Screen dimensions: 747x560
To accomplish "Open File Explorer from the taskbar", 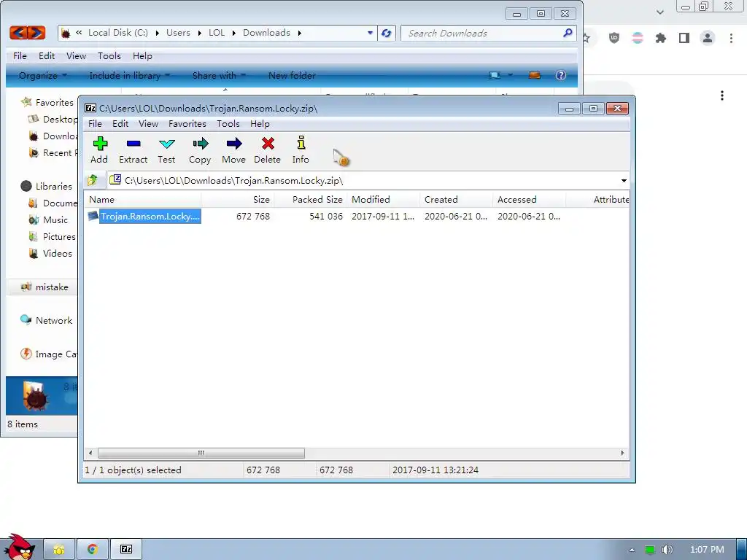I will pyautogui.click(x=59, y=550).
